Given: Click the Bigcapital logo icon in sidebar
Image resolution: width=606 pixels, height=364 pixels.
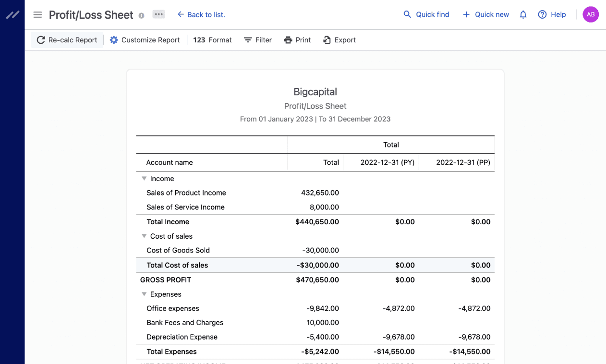Looking at the screenshot, I should (x=12, y=15).
